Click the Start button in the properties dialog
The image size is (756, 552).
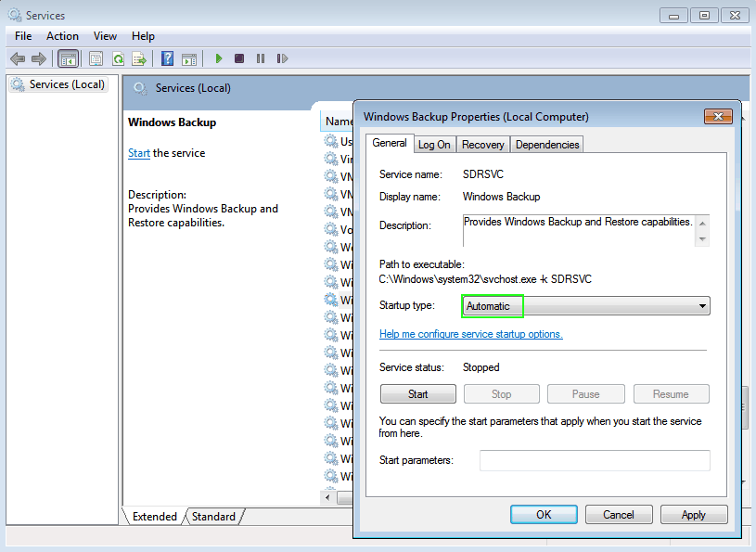[418, 394]
